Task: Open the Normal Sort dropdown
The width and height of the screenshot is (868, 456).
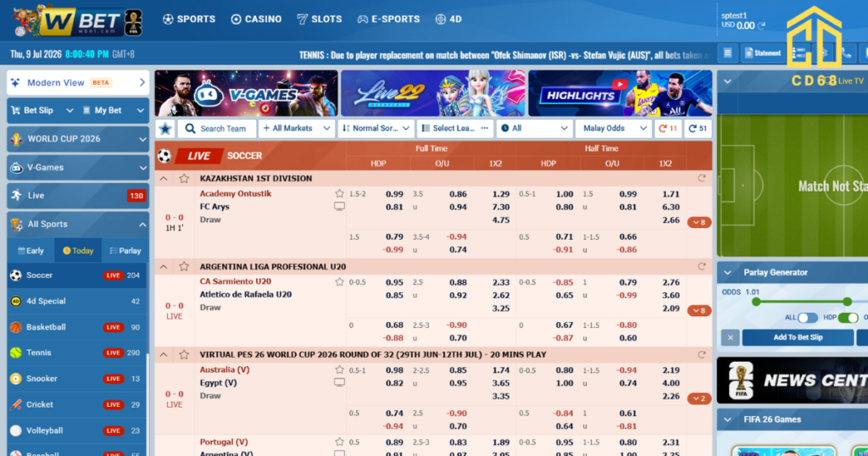Action: [x=376, y=128]
